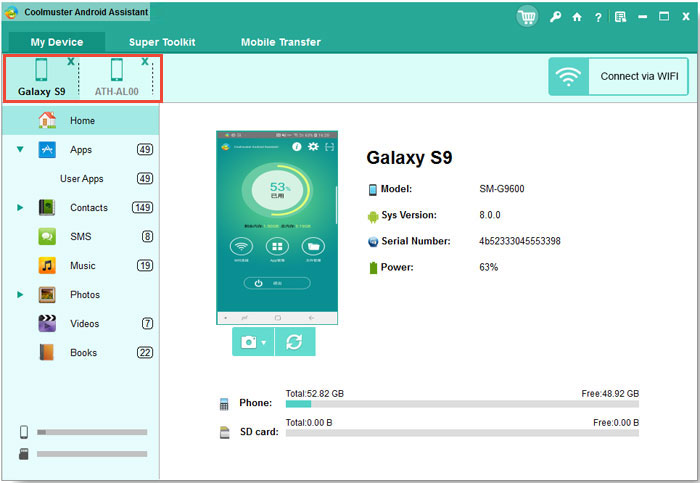Image resolution: width=700 pixels, height=483 pixels.
Task: Open the Mobile Transfer tab
Action: point(281,42)
